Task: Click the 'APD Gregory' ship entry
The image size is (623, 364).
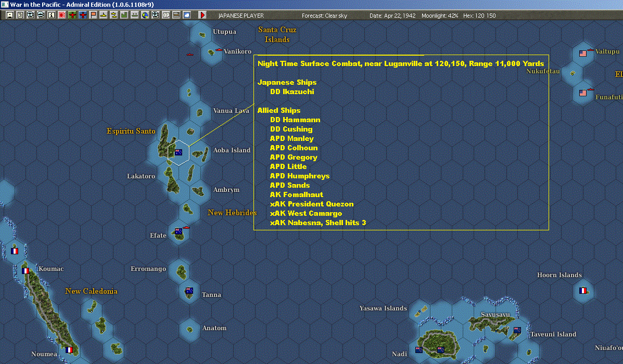Action: coord(294,157)
